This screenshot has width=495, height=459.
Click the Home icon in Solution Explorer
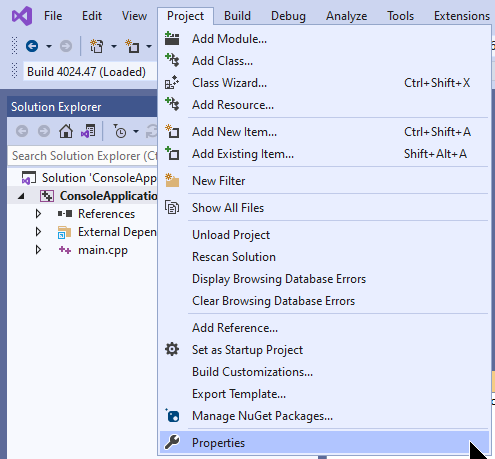coord(66,131)
